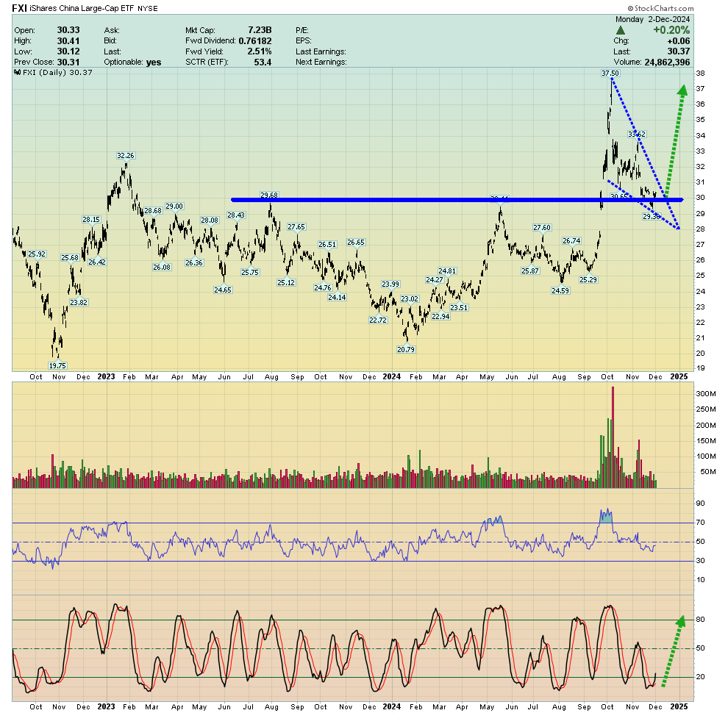
Task: Click the 25.92 price label
Action: click(x=37, y=254)
